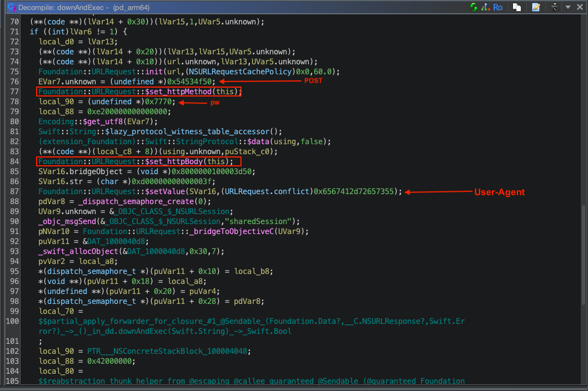Click the 'Decompile: downAndExec' panel title

(84, 8)
